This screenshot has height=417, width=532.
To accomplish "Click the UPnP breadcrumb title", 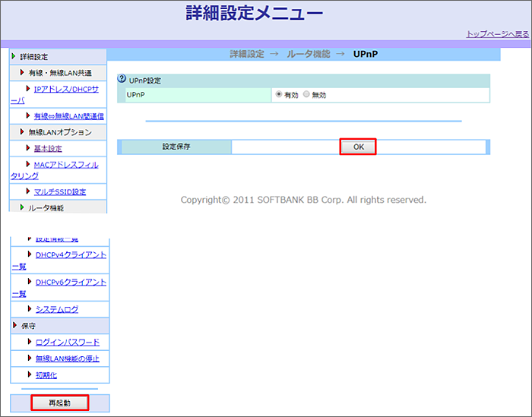I will [x=366, y=54].
